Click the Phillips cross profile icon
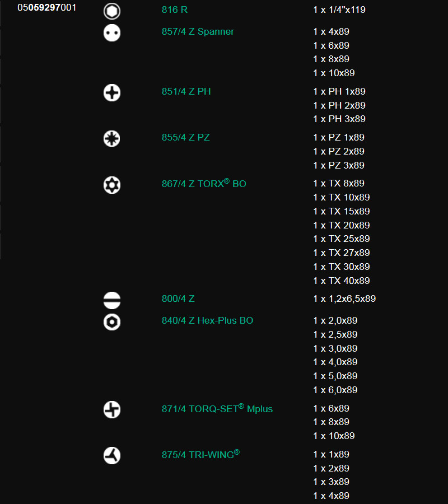The width and height of the screenshot is (448, 504). coord(112,93)
